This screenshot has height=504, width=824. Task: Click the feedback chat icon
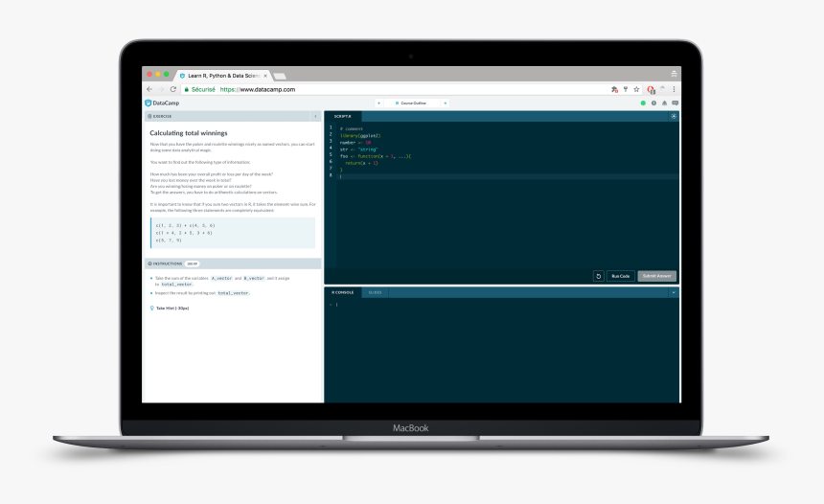tap(675, 103)
